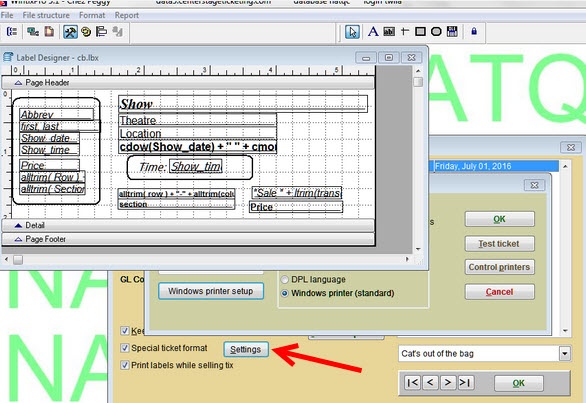This screenshot has width=586, height=403.
Task: Click the data grouping toolbar icon
Action: pos(12,32)
